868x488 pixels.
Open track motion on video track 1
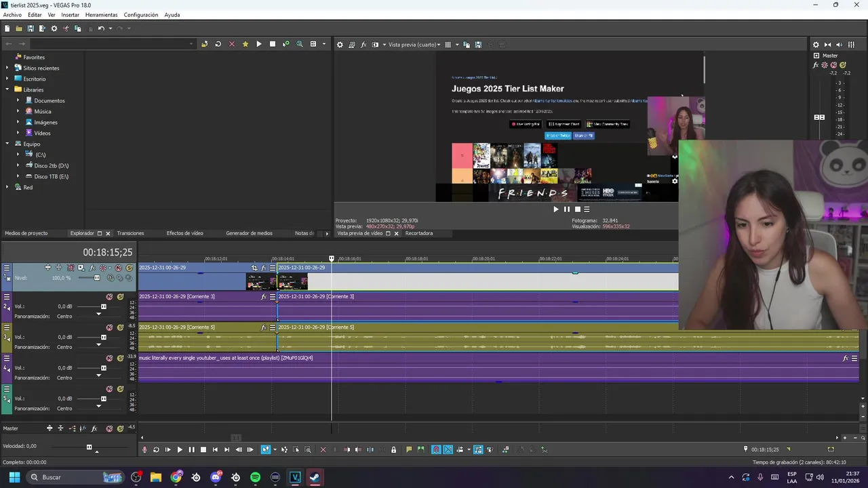[x=81, y=268]
